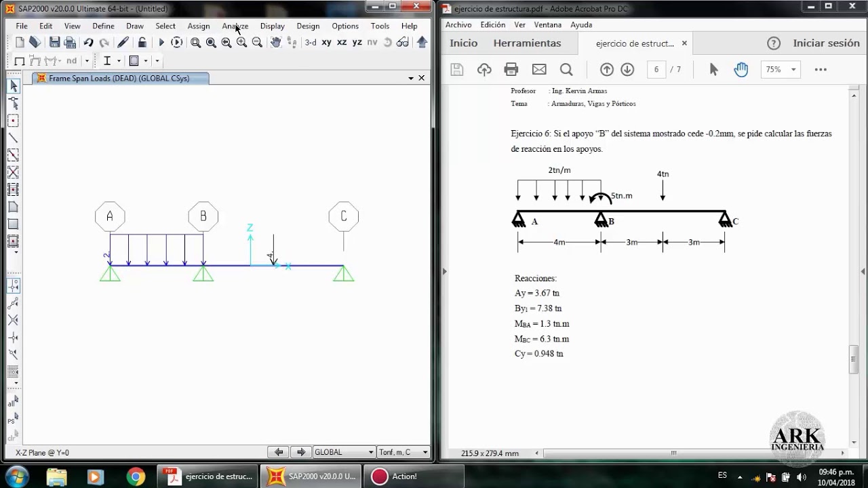Image resolution: width=868 pixels, height=488 pixels.
Task: Click the Acrobat print icon
Action: pyautogui.click(x=511, y=69)
